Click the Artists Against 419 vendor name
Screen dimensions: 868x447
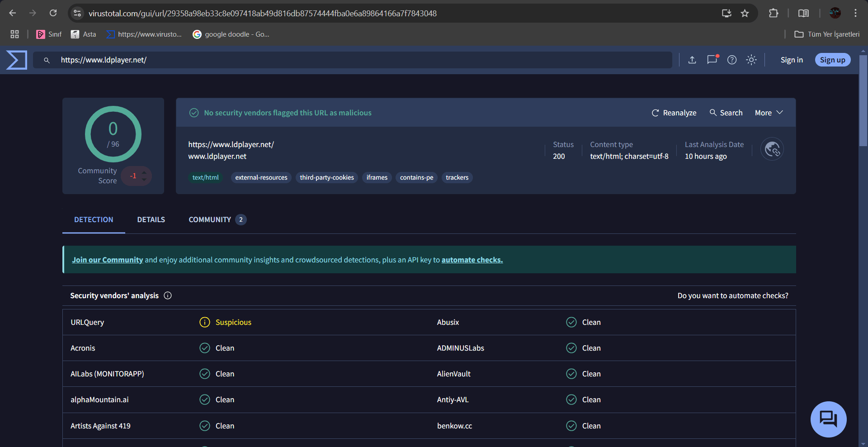click(x=100, y=426)
